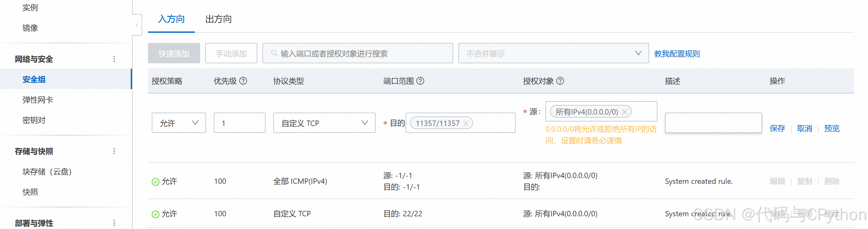Screen dimensions: 868x229
Task: Open the 网络与安全 section more-options menu
Action: (114, 59)
